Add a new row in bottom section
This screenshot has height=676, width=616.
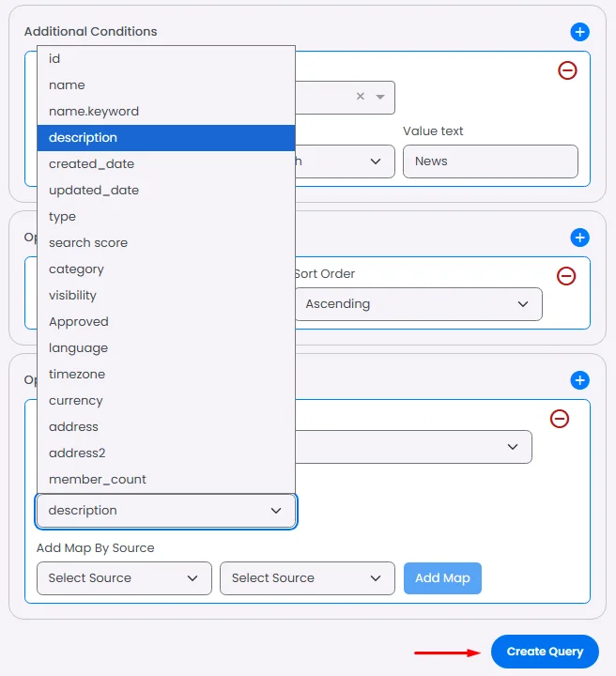point(579,380)
